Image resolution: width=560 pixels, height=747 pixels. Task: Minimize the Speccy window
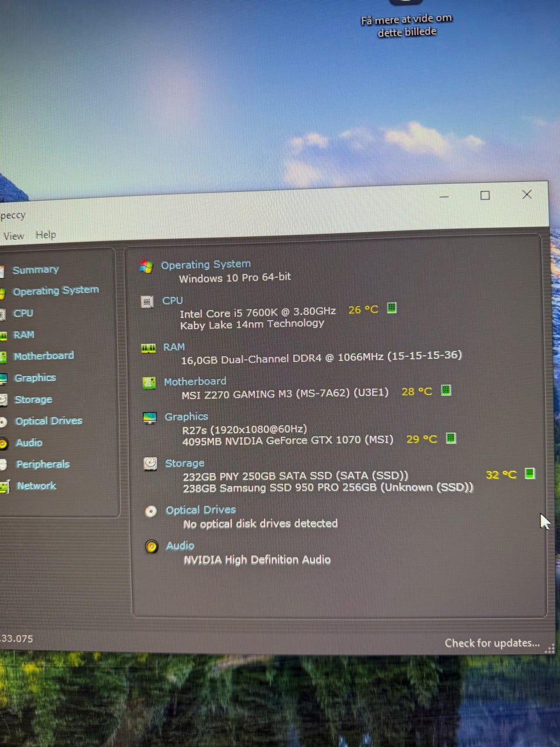[x=444, y=197]
